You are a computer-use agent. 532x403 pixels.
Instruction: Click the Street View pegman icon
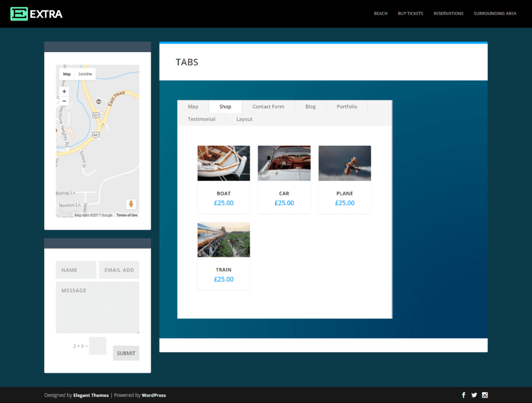pos(131,204)
